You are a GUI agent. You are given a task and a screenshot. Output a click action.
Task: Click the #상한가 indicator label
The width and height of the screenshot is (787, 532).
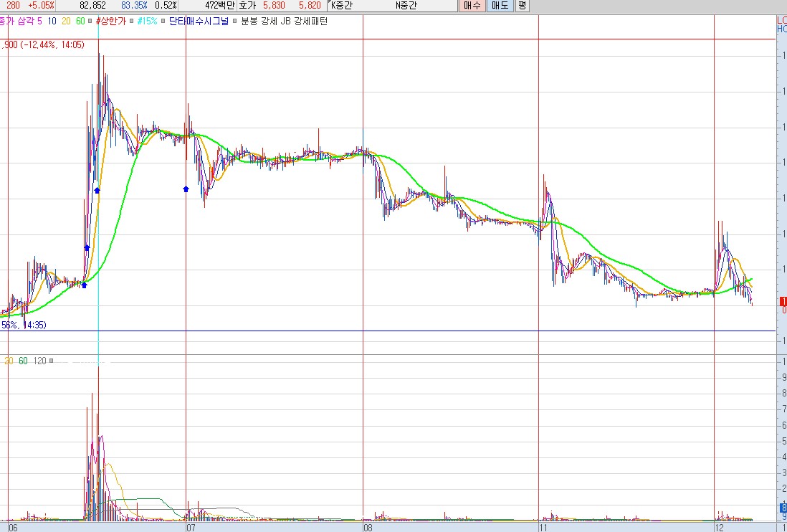111,21
